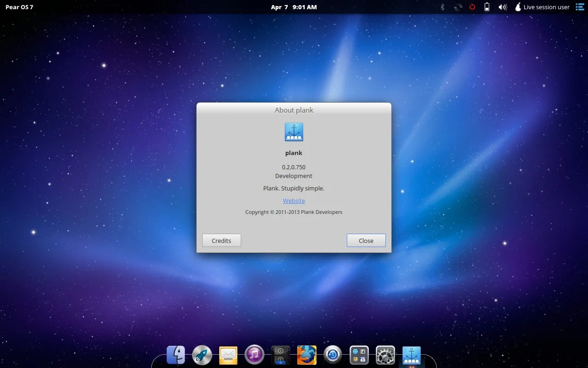This screenshot has height=368, width=588.
Task: Click the Plank. Stupidly simple. tagline
Action: point(294,188)
